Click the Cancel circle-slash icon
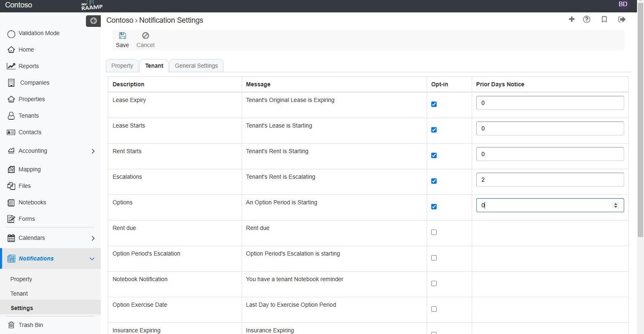644x334 pixels. click(145, 36)
